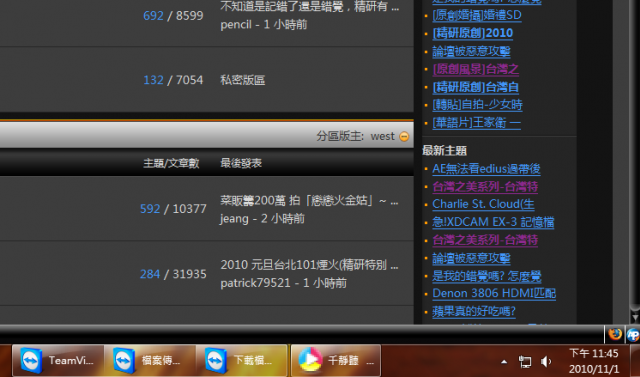The width and height of the screenshot is (640, 377).
Task: Open the 菜販籌200萬 last post link
Action: tap(309, 201)
